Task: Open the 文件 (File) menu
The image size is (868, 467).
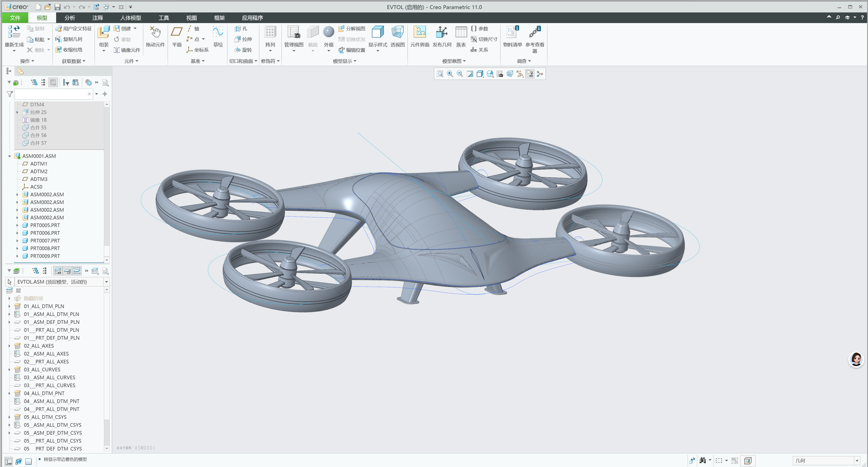Action: [x=15, y=18]
